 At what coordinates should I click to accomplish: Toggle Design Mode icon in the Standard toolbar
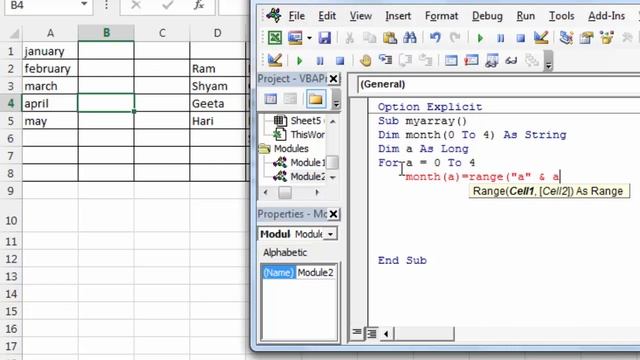pyautogui.click(x=541, y=38)
